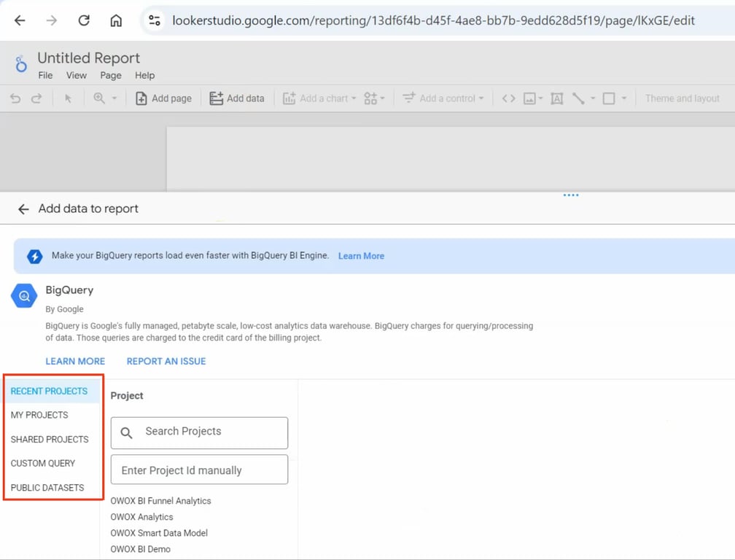Open the View menu

coord(77,75)
